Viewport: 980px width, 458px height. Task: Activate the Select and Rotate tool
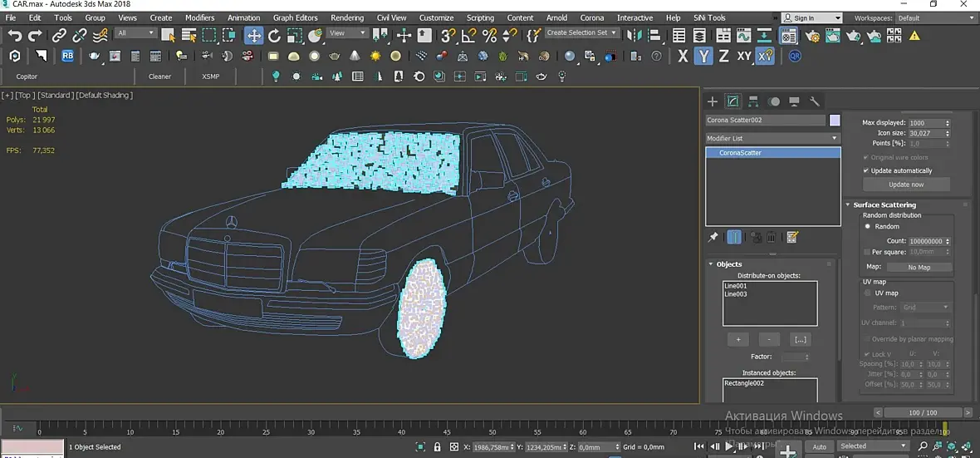tap(274, 35)
